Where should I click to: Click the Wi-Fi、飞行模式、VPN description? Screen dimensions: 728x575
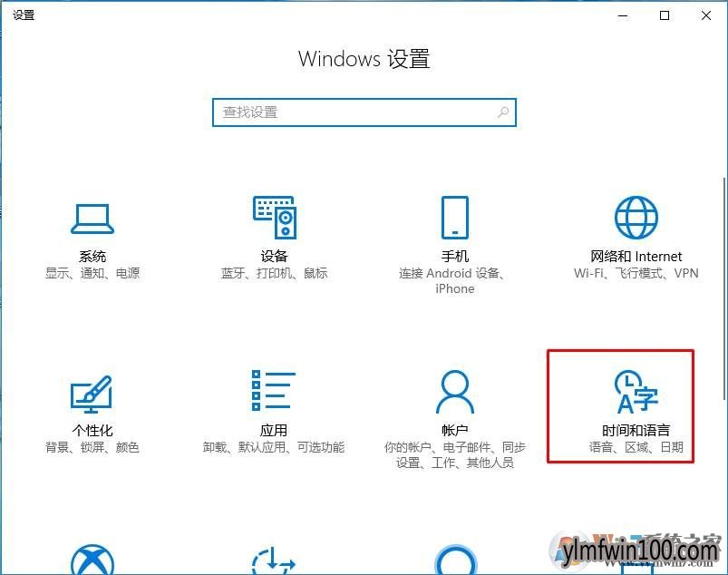coord(636,273)
